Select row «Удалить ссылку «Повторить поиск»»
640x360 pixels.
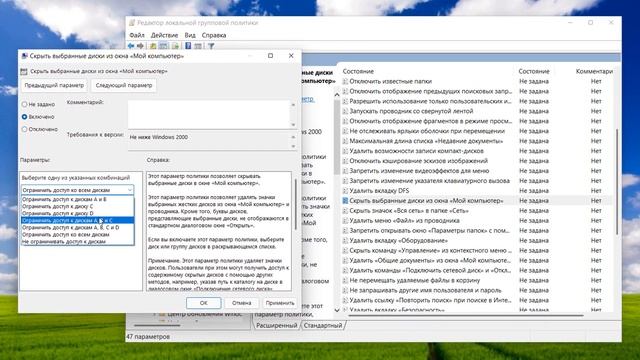click(x=477, y=300)
